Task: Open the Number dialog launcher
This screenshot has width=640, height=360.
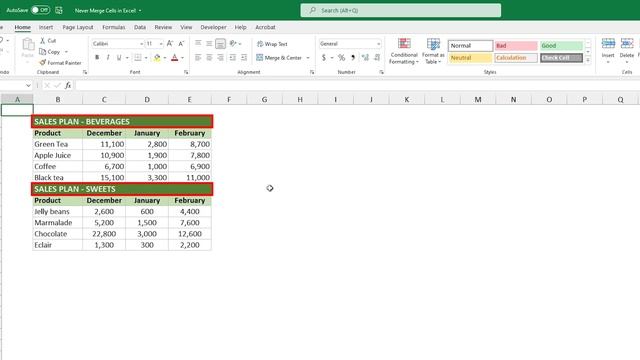Action: point(381,72)
